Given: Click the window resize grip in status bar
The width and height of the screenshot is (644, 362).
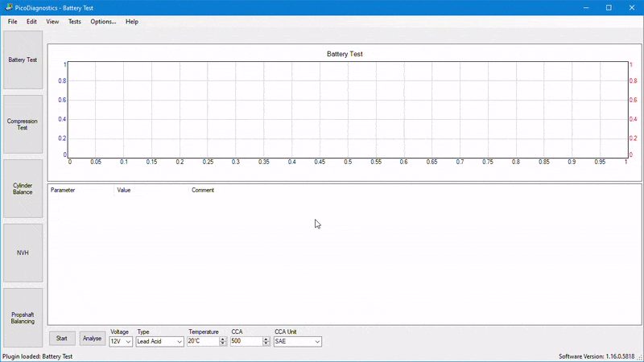Looking at the screenshot, I should click(640, 358).
